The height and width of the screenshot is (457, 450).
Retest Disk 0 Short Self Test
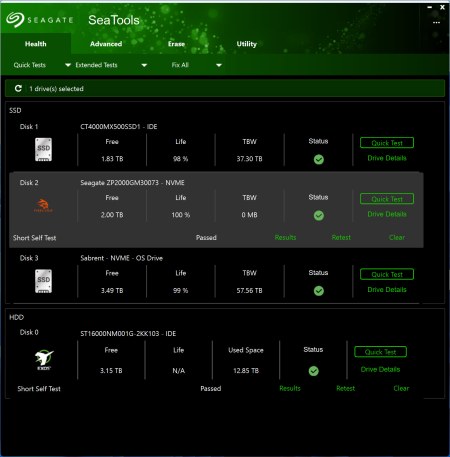pyautogui.click(x=345, y=388)
